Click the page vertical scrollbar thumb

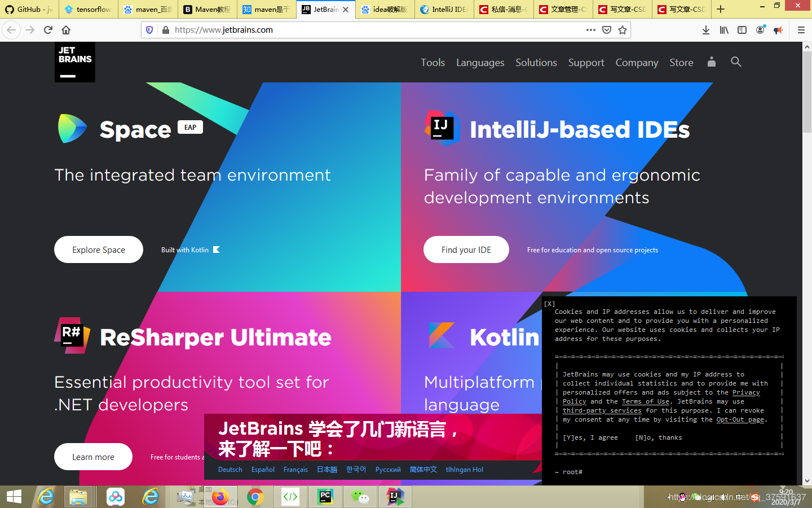(807, 93)
